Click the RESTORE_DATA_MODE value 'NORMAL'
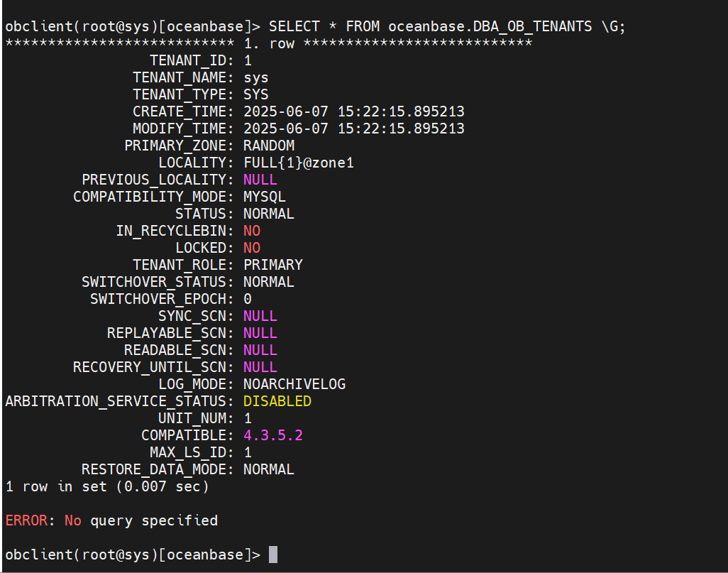728x573 pixels. 269,469
